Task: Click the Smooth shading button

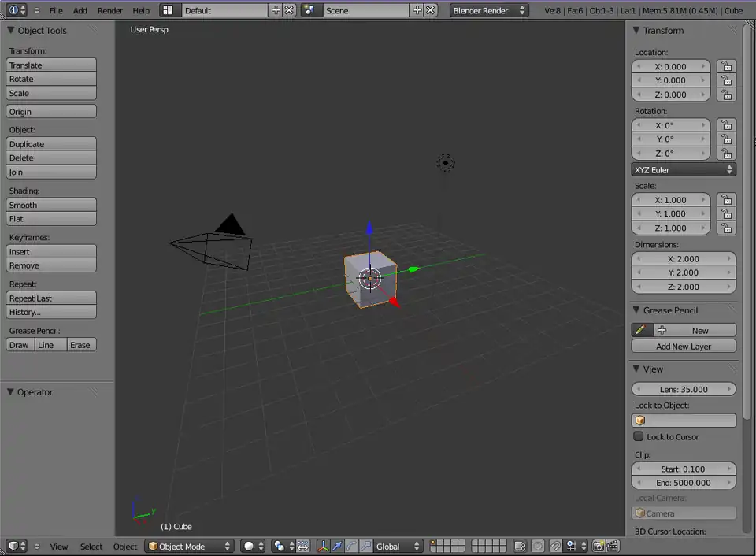Action: [x=51, y=205]
